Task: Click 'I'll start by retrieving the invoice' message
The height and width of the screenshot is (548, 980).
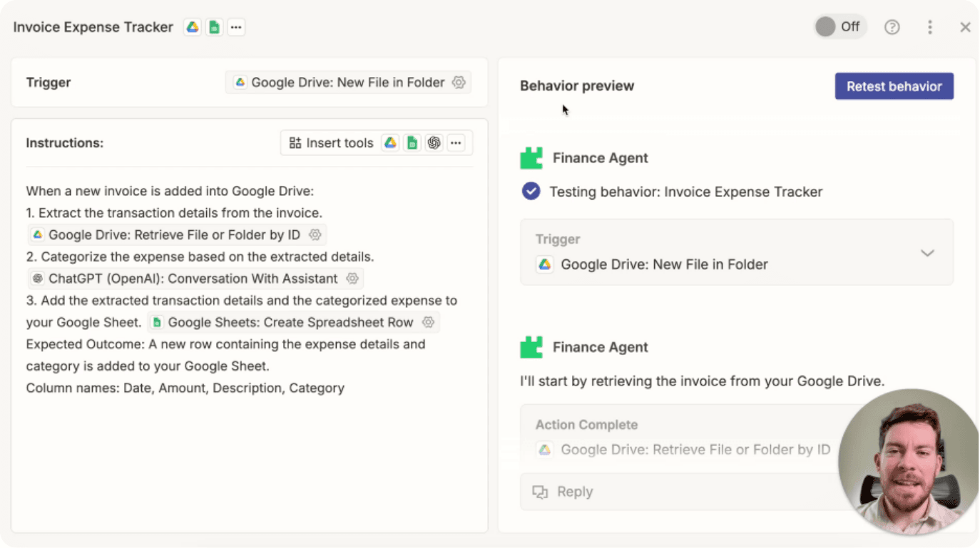Action: coord(702,381)
